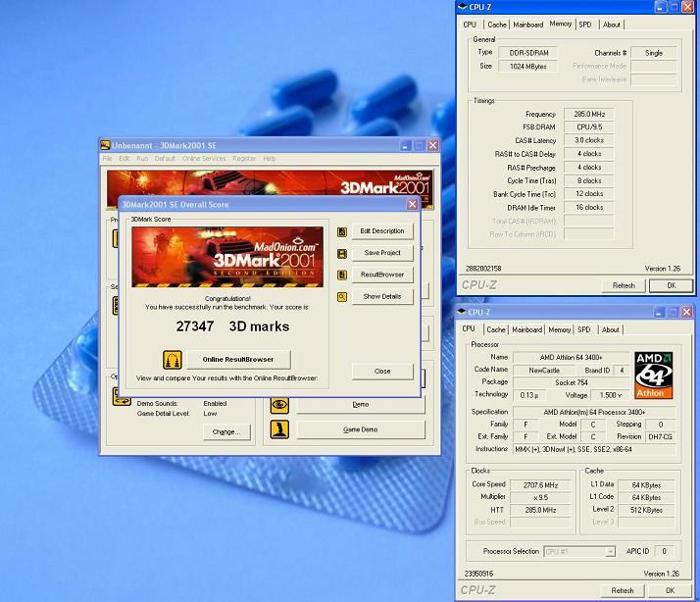Switch to Mainboard tab in lower CPU-Z

click(x=526, y=329)
